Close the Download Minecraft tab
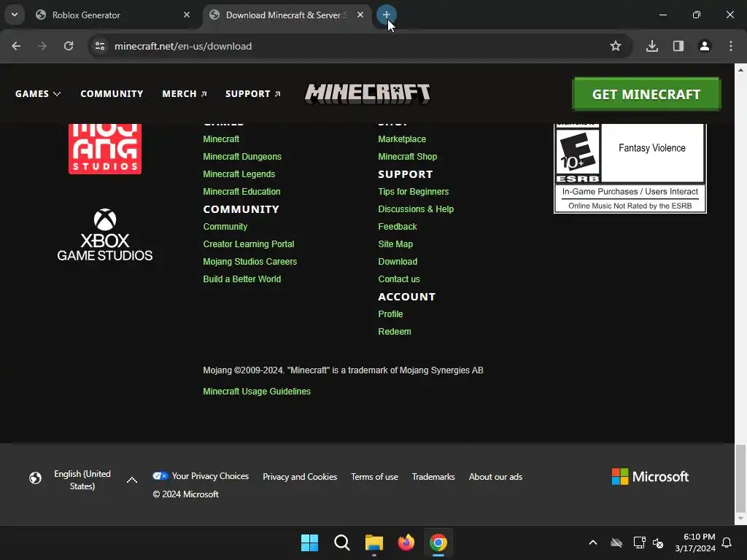 pos(360,15)
